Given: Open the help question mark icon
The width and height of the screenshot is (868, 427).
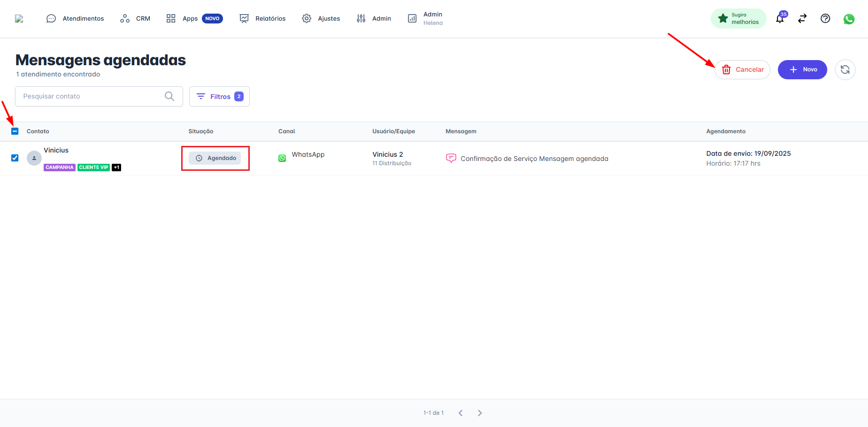Looking at the screenshot, I should pyautogui.click(x=825, y=19).
